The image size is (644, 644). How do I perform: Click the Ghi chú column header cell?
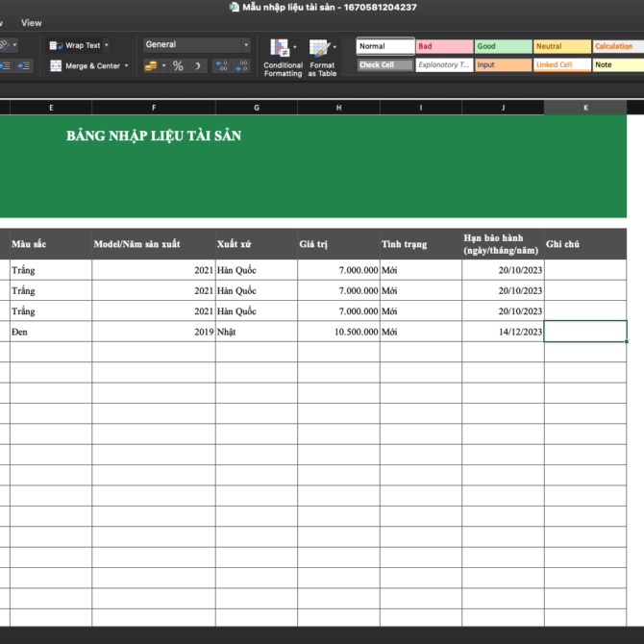(x=585, y=244)
